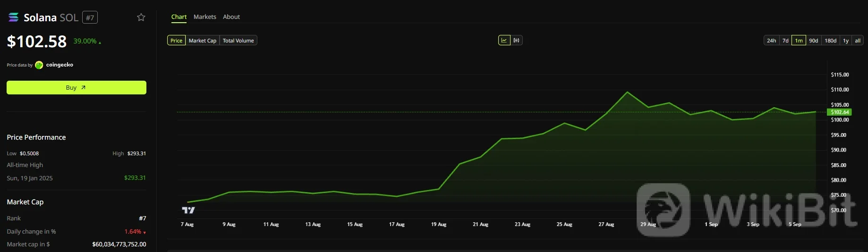Click the Market Cap section heading

[x=25, y=202]
